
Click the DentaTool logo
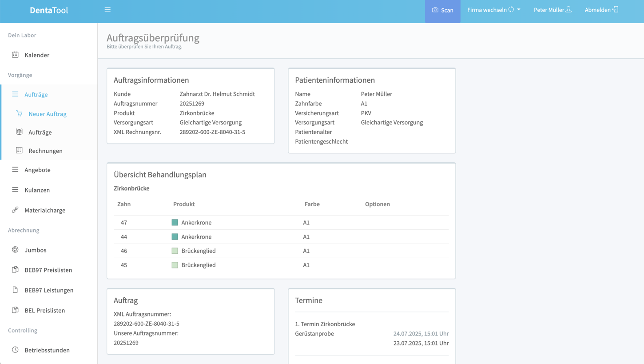click(x=49, y=10)
